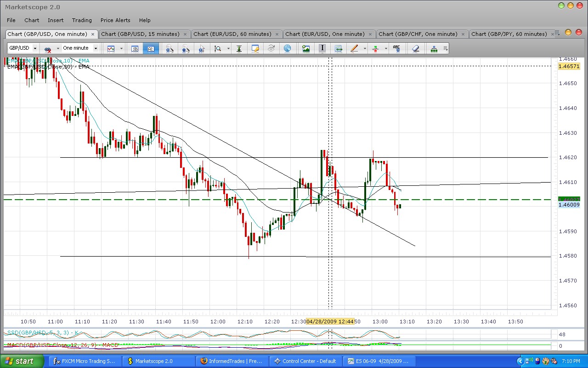Close the Chart (EUR/USD, One minute) tab
Image resolution: width=588 pixels, height=368 pixels.
(370, 34)
